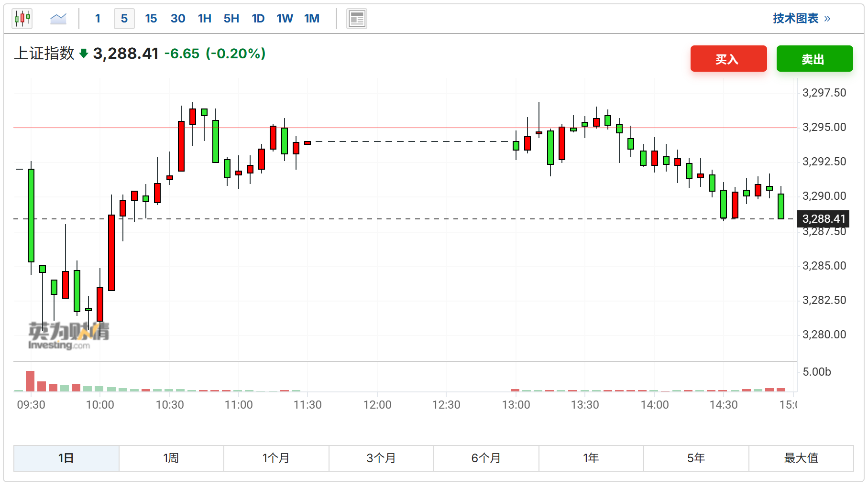Click the 3,292.50 axis label
This screenshot has height=487, width=868.
pos(824,162)
